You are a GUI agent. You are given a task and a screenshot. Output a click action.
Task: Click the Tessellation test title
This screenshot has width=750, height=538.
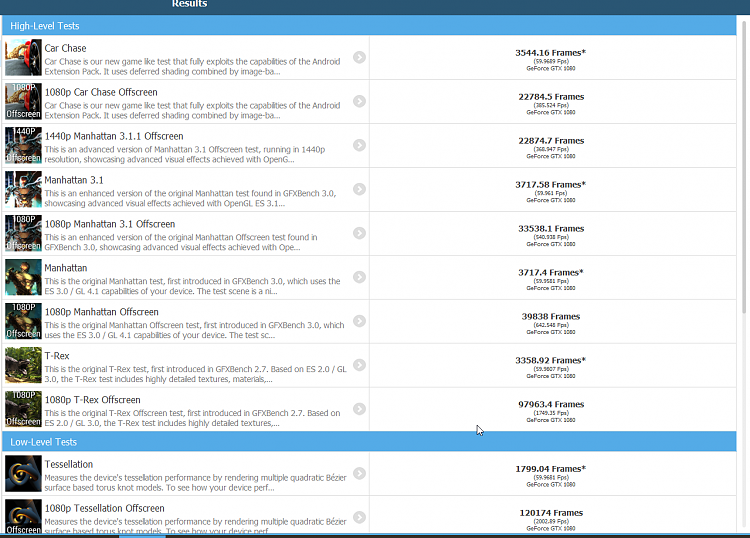pos(69,464)
